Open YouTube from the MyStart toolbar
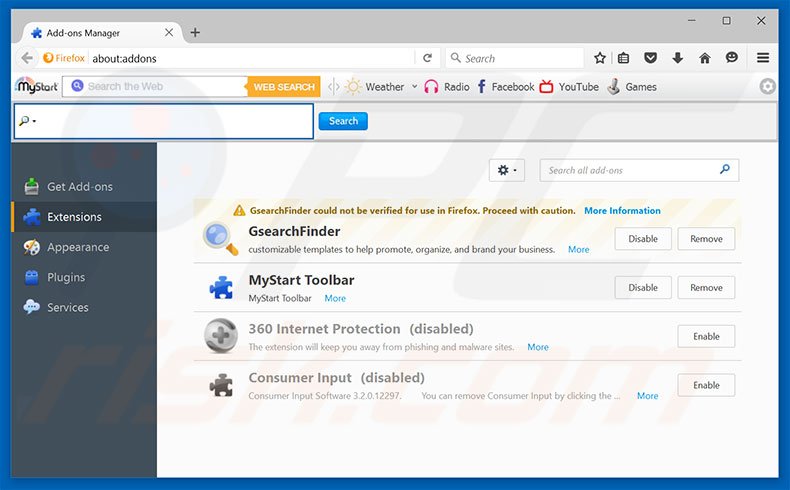This screenshot has height=490, width=790. (569, 87)
